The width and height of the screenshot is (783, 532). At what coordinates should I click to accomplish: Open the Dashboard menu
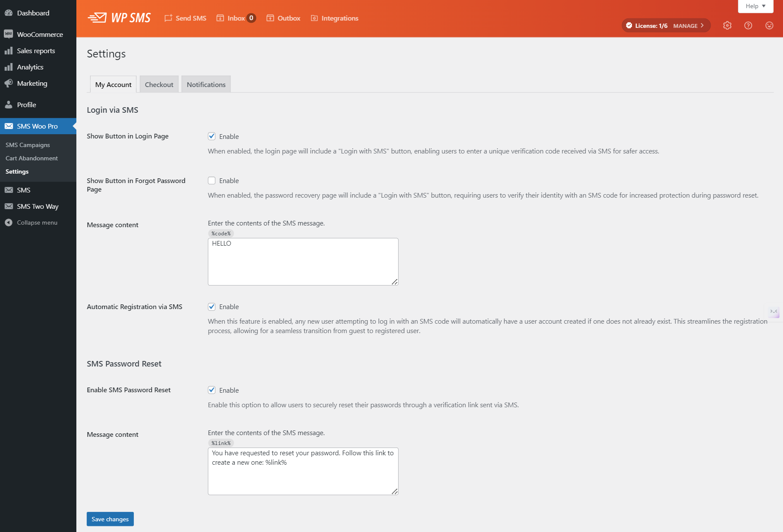point(38,13)
